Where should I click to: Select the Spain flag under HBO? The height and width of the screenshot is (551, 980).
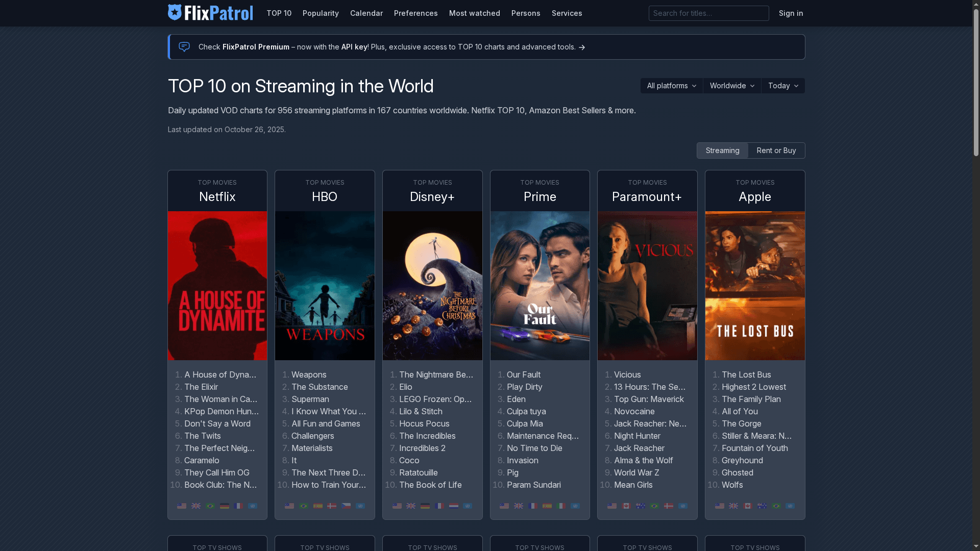click(x=318, y=506)
